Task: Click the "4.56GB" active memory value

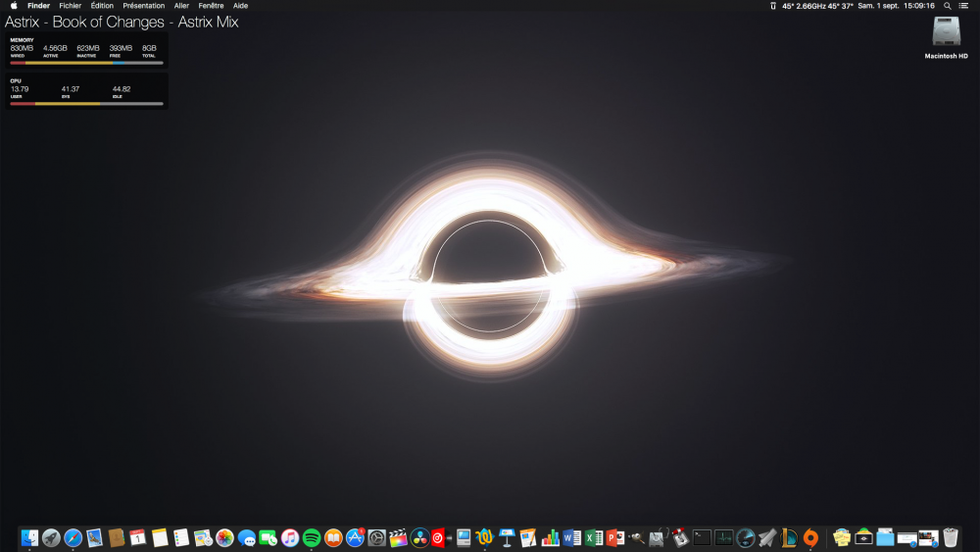Action: (x=55, y=48)
